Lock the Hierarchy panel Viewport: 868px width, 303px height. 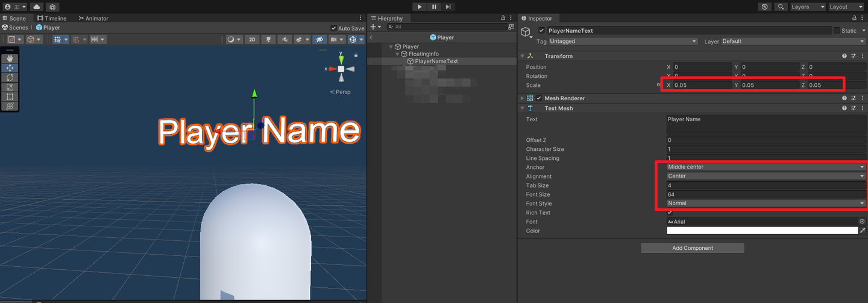pos(503,18)
